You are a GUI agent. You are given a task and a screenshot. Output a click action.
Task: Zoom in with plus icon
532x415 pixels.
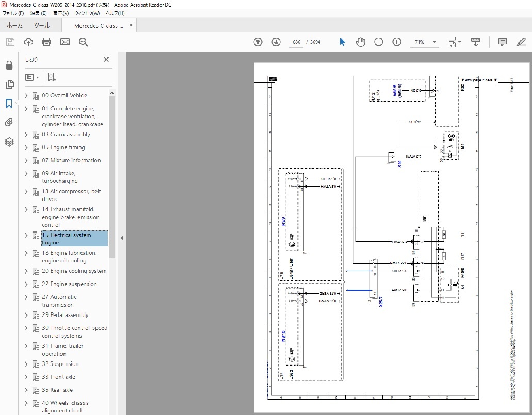point(397,42)
